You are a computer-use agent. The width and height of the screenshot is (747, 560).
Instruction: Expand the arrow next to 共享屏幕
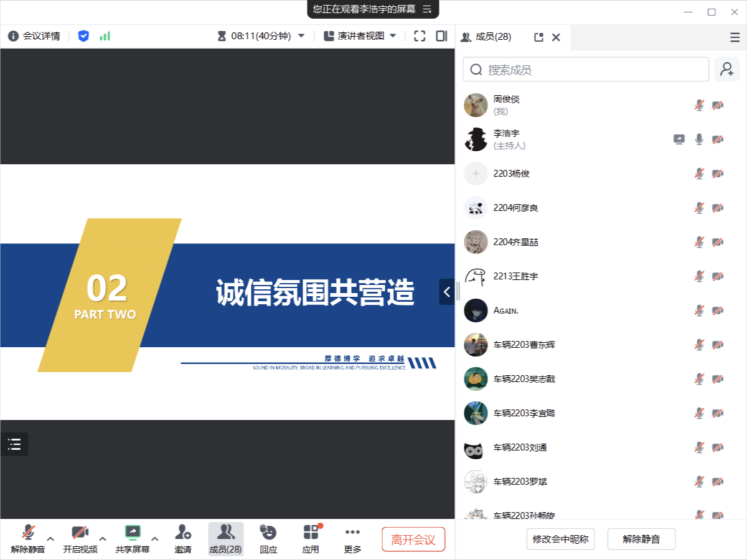click(155, 539)
